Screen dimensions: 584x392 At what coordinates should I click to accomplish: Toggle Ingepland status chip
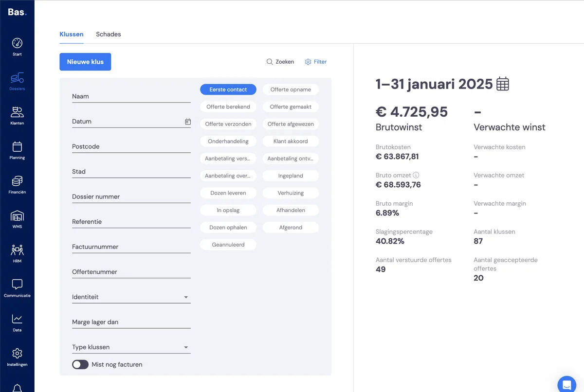291,176
